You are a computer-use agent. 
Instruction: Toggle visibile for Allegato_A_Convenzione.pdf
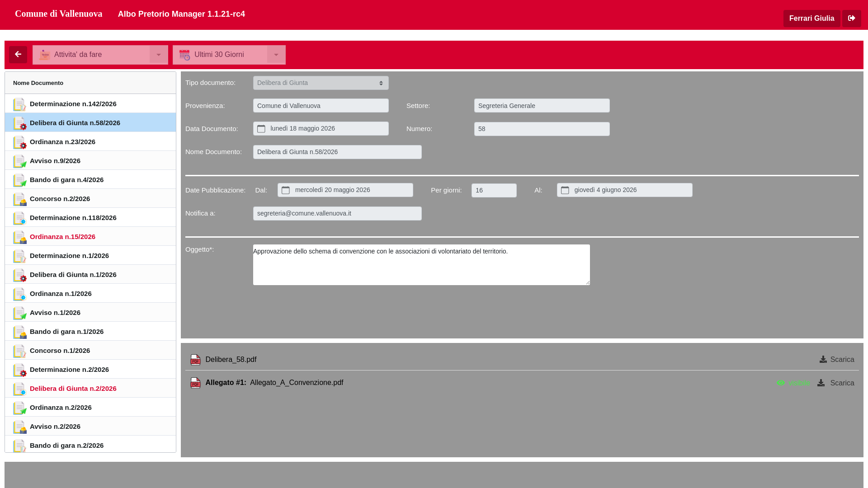[x=793, y=383]
